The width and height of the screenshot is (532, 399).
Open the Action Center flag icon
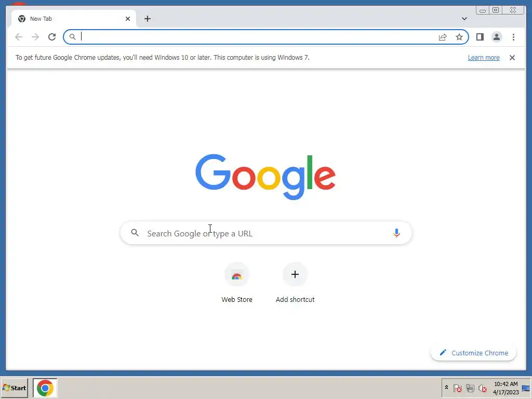pos(457,388)
